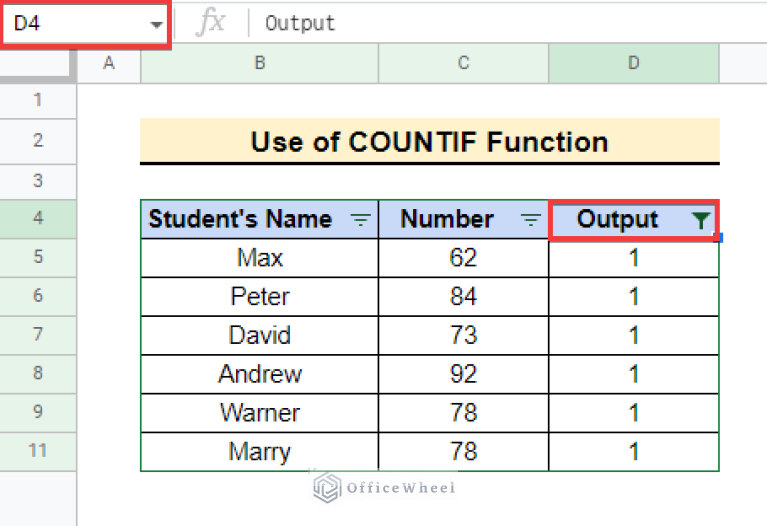Select row 11 header
Screen dimensions: 767x526
click(38, 451)
